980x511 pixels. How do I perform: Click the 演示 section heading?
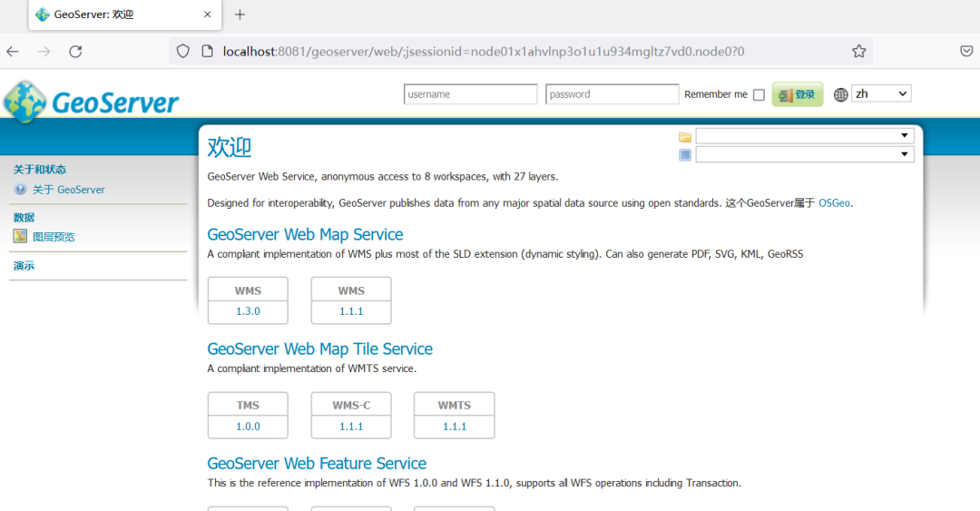point(24,265)
